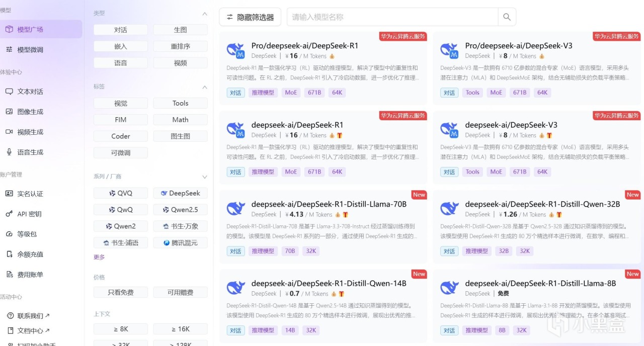Click the API 密钥 key icon
644x346 pixels.
point(9,214)
